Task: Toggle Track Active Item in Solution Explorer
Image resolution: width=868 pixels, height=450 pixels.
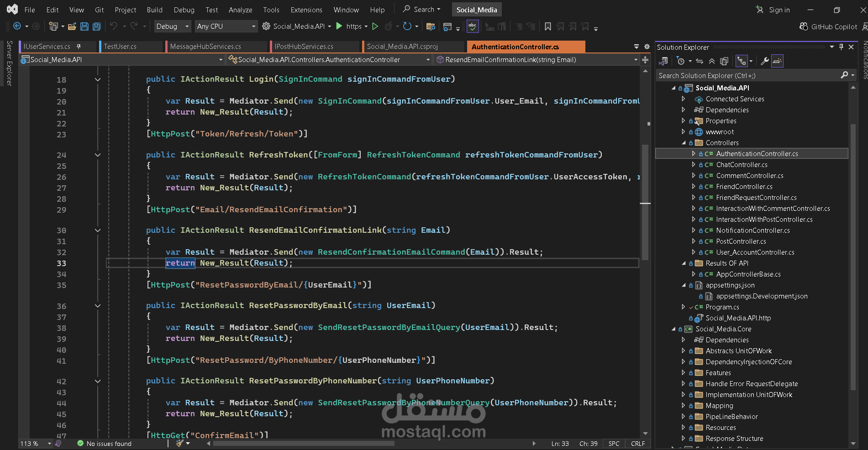Action: click(741, 61)
